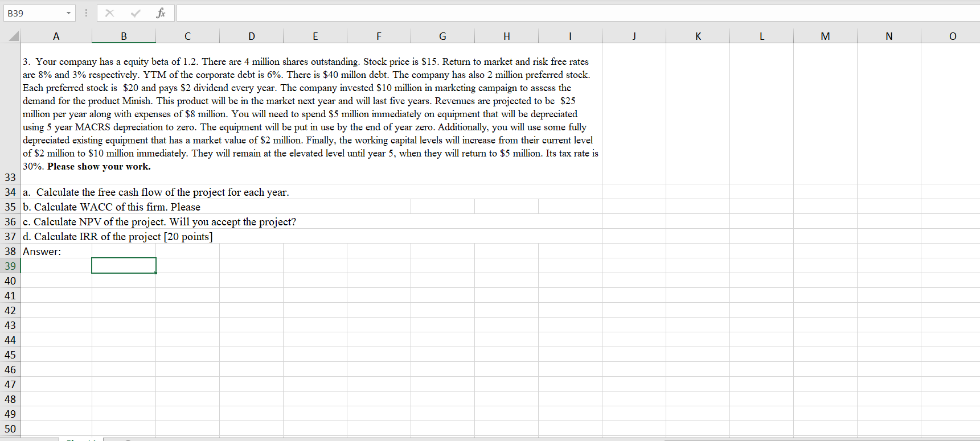This screenshot has width=980, height=441.
Task: Select row 36 header
Action: pyautogui.click(x=10, y=221)
